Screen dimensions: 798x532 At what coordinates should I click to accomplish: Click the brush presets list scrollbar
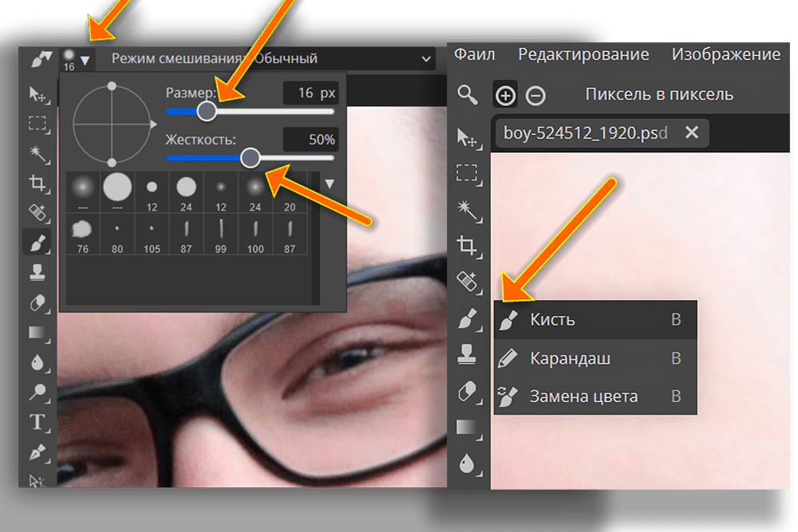tap(315, 238)
